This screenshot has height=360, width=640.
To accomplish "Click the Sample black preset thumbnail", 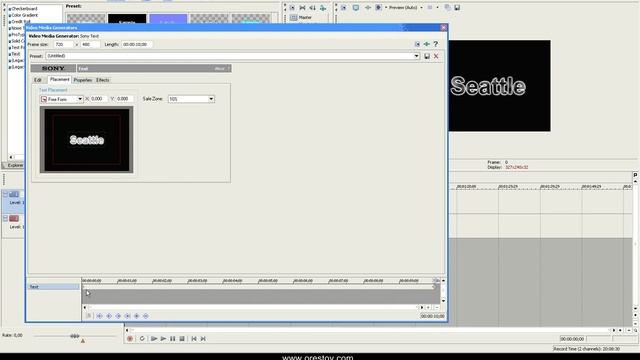I will [x=127, y=19].
